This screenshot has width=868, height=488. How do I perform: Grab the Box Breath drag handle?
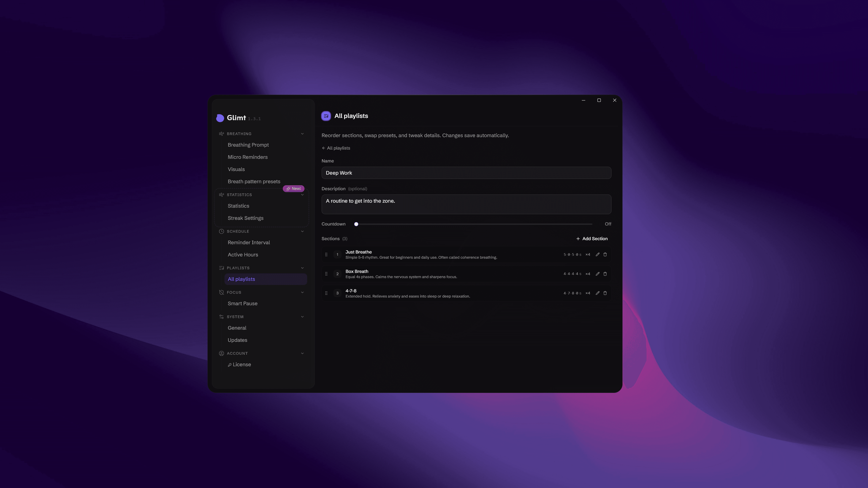[326, 274]
